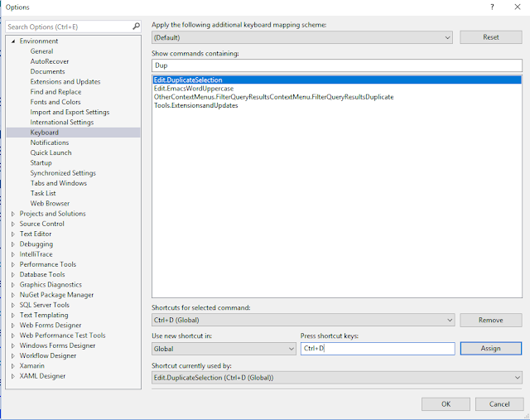530x420 pixels.
Task: Expand the Windows Forms Designer node
Action: pos(13,345)
